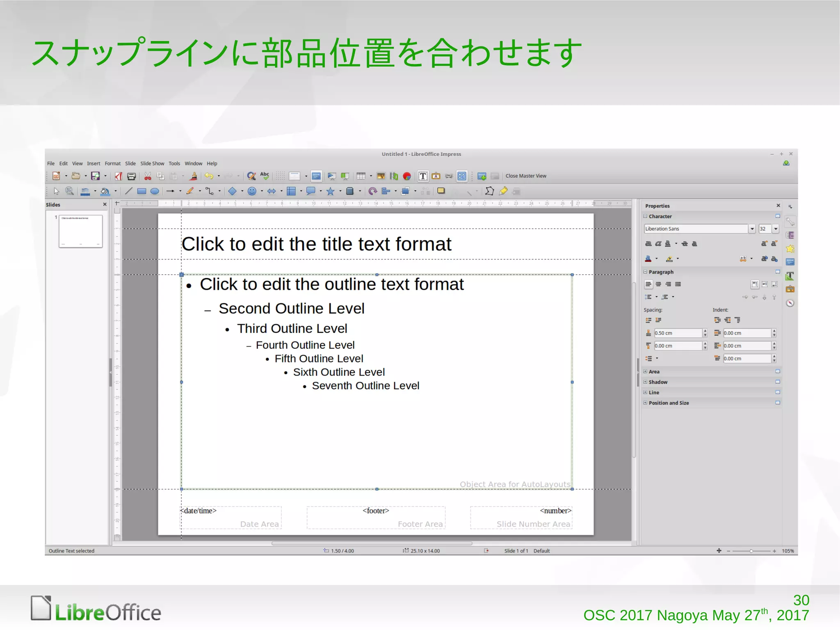Click the Spelling check toolbar icon

click(x=265, y=176)
